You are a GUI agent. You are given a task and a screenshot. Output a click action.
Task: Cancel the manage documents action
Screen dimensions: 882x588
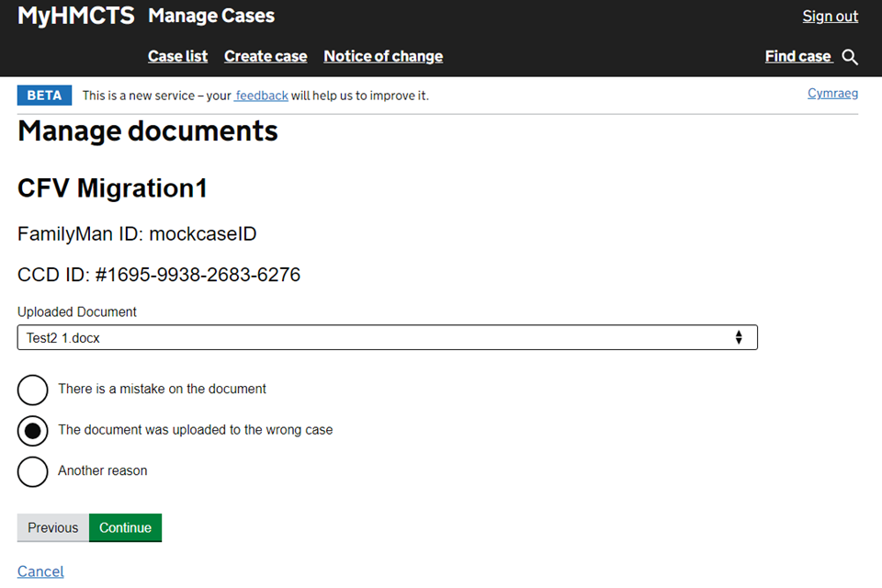point(40,571)
